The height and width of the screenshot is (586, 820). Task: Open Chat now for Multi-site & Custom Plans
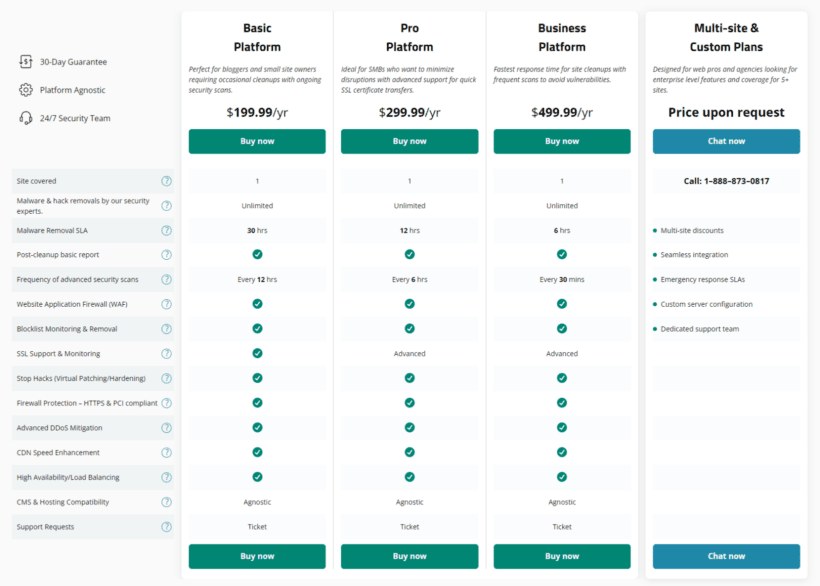[725, 141]
